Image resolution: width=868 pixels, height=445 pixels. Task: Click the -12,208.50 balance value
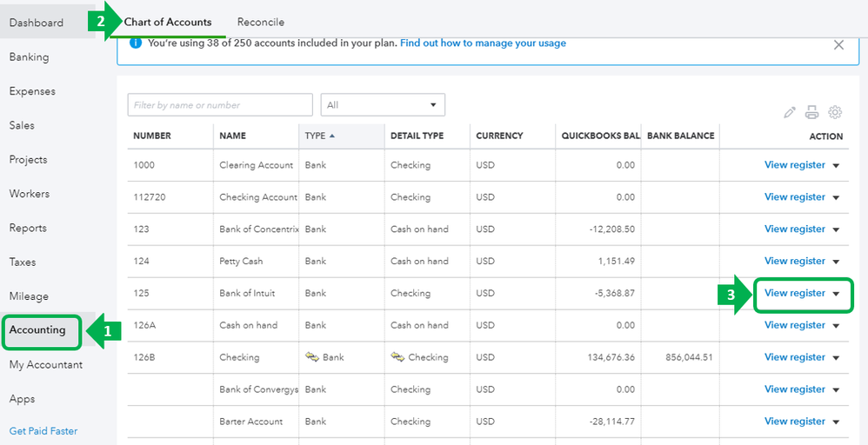click(611, 229)
